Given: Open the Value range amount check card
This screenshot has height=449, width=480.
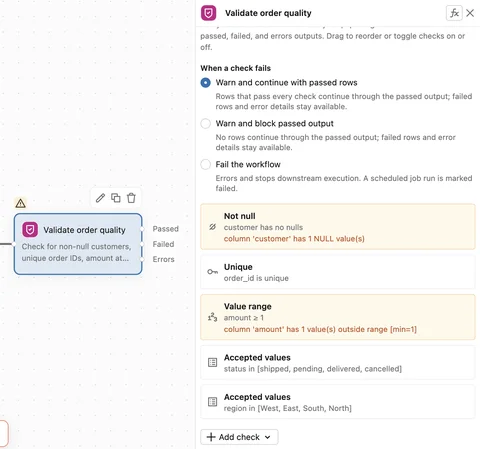Looking at the screenshot, I should point(338,317).
